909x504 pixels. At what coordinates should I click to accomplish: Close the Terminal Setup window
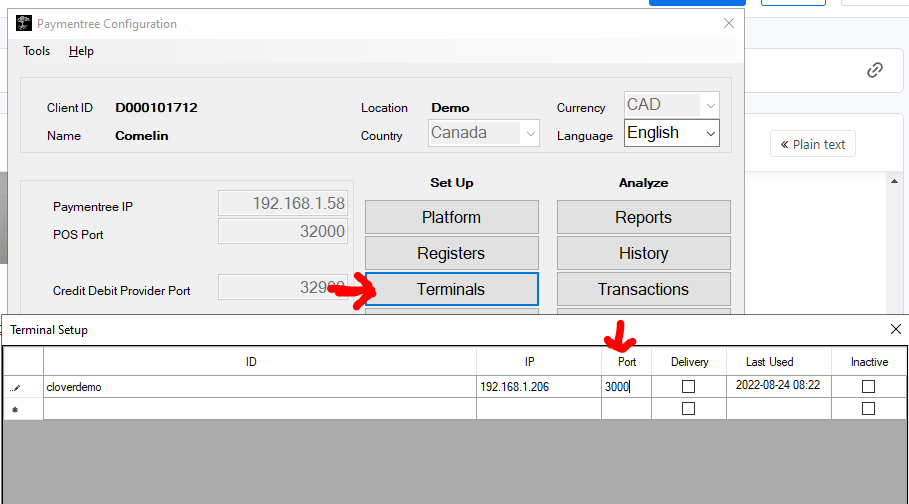point(896,329)
